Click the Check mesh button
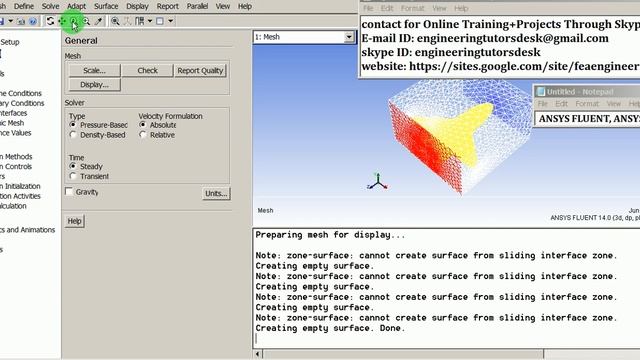Screen dimensions: 640x360 [x=147, y=70]
